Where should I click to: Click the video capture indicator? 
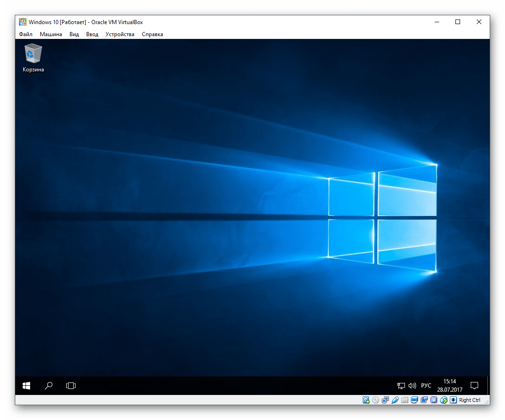click(x=424, y=400)
